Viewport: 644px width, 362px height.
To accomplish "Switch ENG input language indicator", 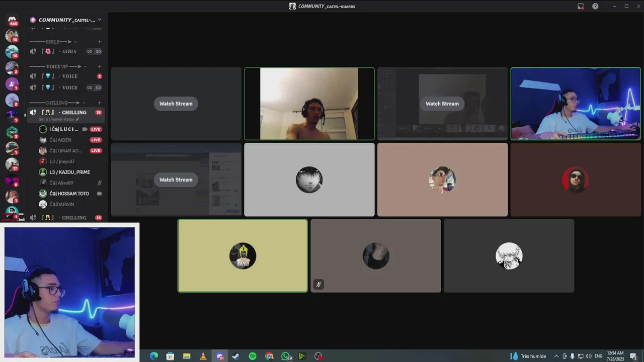I will [x=598, y=356].
